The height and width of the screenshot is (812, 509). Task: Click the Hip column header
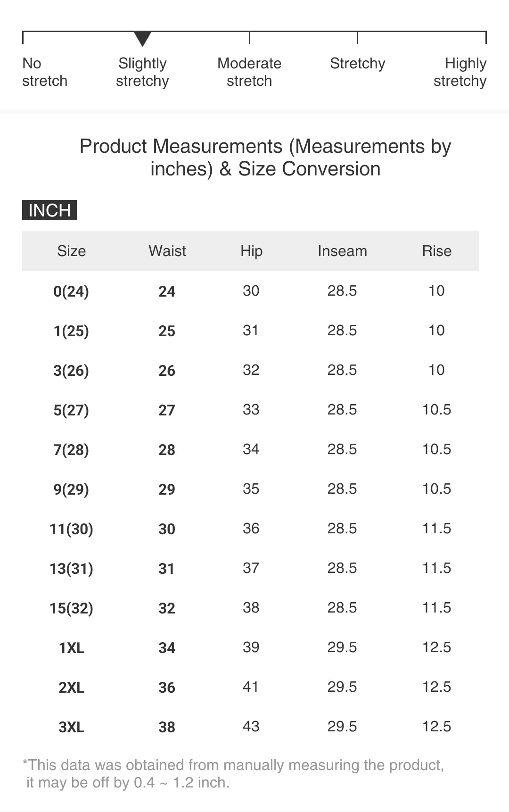pyautogui.click(x=251, y=251)
